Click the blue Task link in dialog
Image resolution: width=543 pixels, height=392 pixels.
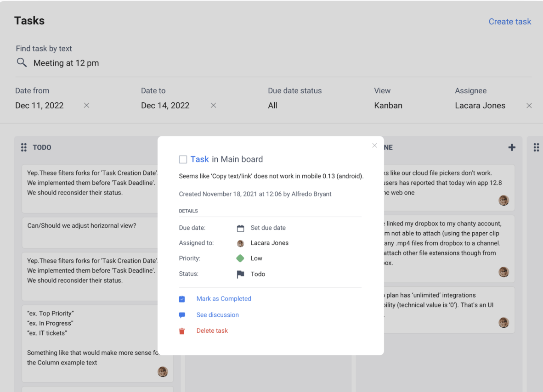[x=199, y=159]
